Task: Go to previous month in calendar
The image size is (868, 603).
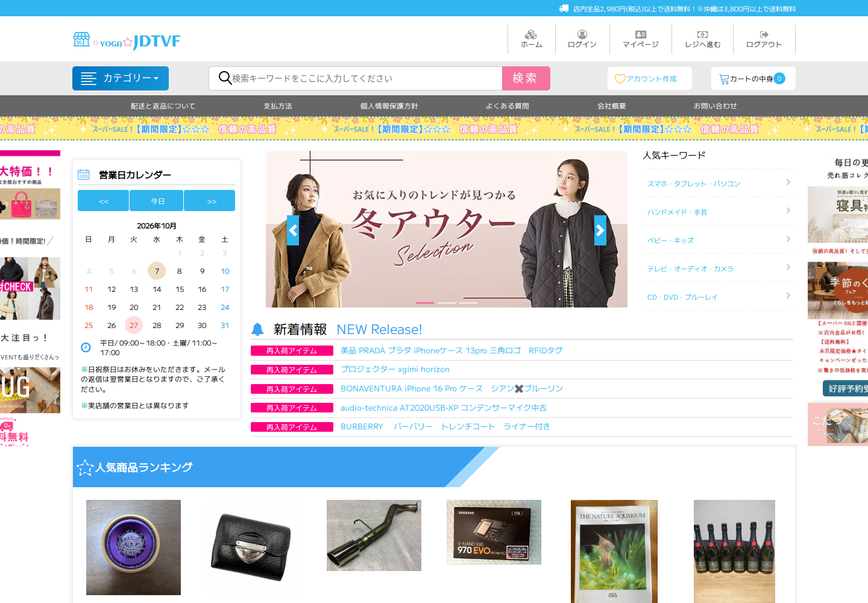Action: (x=104, y=201)
